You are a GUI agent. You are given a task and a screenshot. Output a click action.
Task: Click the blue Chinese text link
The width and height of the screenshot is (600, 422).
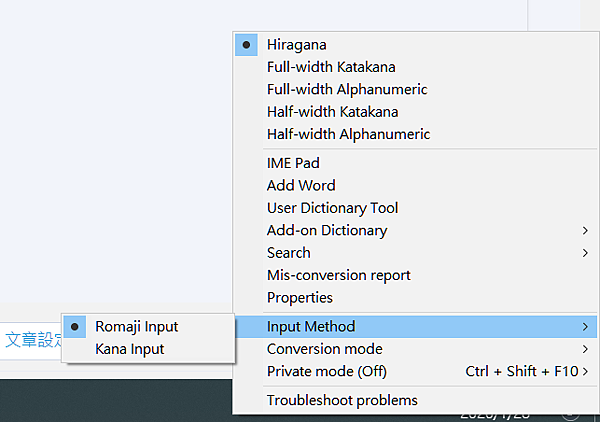pyautogui.click(x=30, y=340)
